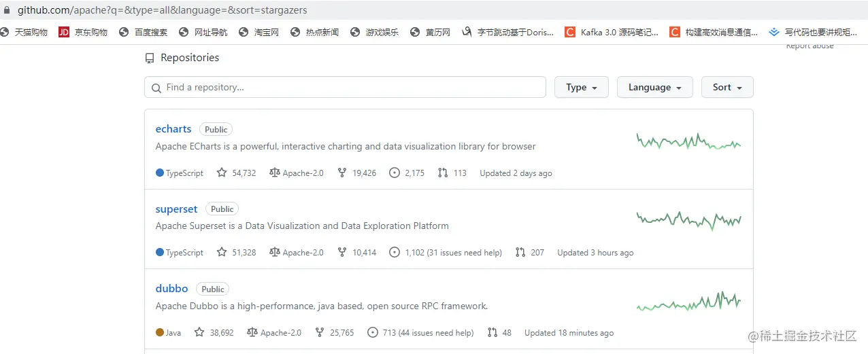This screenshot has height=354, width=868.
Task: Click the Find a repository search field
Action: pyautogui.click(x=345, y=87)
